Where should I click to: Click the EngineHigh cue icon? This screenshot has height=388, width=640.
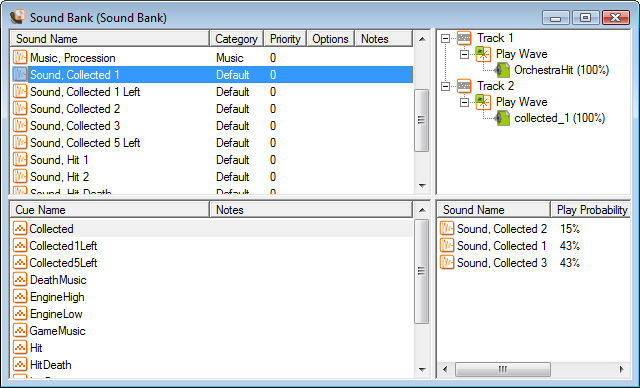20,297
